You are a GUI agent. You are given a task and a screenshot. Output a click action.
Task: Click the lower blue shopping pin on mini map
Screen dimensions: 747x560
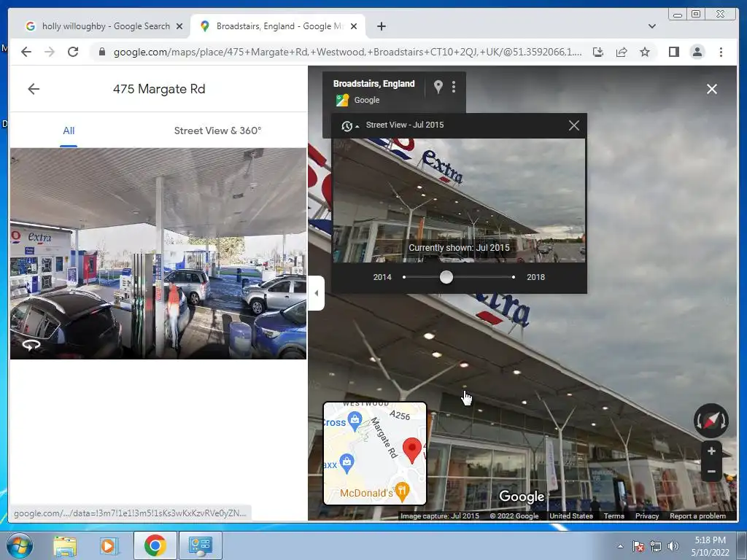[x=347, y=463]
